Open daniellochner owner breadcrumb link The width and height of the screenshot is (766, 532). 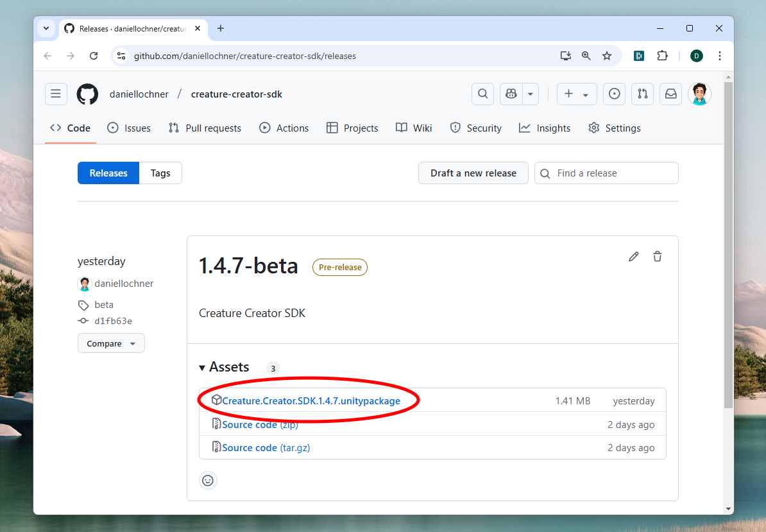[139, 94]
